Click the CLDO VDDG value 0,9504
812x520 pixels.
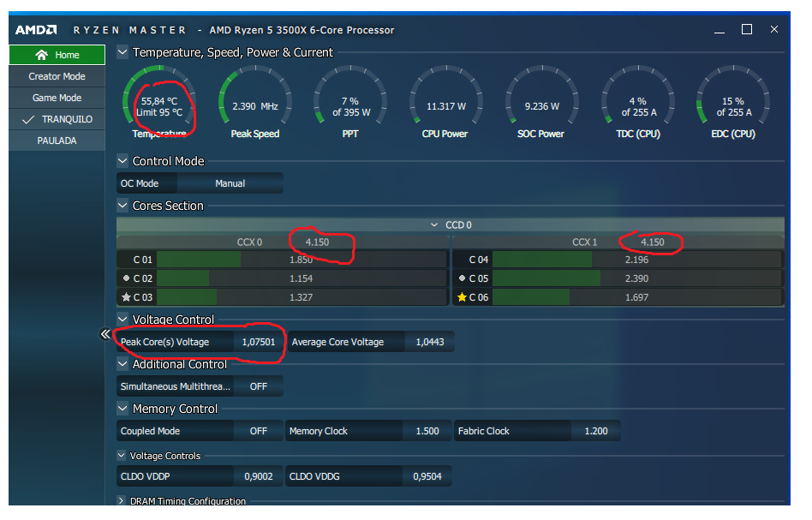(x=427, y=476)
